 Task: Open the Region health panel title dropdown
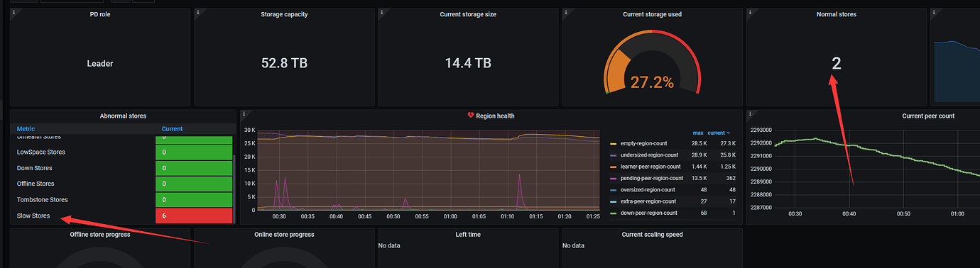tap(495, 116)
